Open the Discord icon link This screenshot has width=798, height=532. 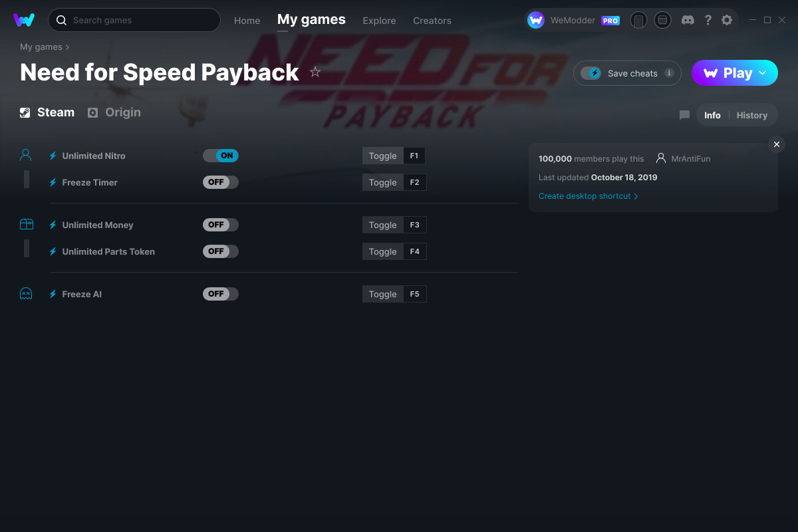pyautogui.click(x=688, y=20)
